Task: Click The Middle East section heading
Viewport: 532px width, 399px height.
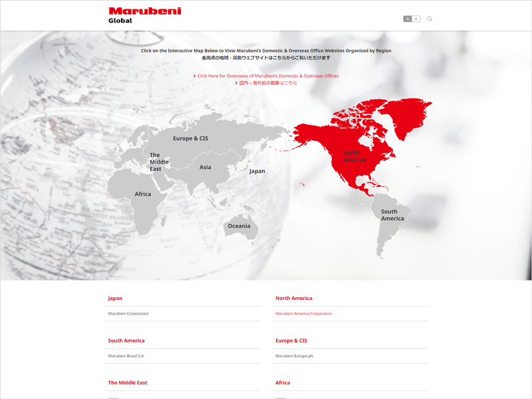Action: pos(128,383)
